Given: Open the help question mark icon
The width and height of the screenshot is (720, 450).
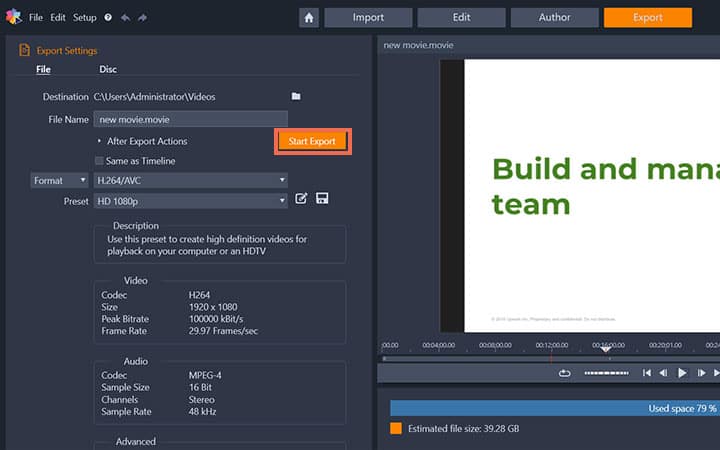Looking at the screenshot, I should click(x=108, y=17).
